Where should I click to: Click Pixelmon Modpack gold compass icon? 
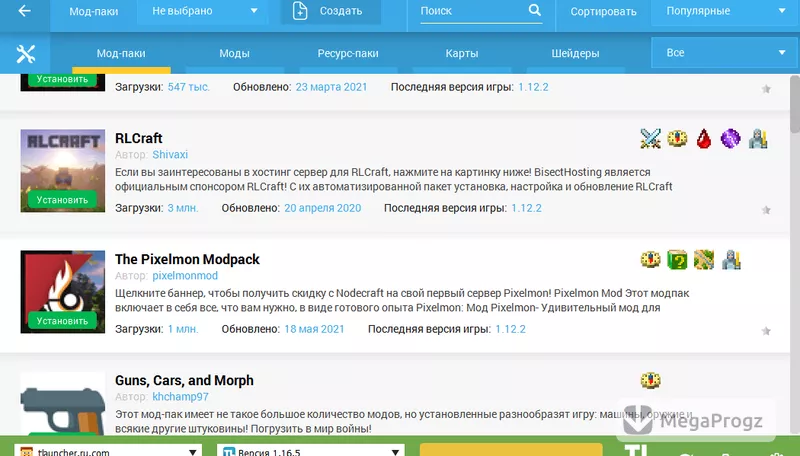pyautogui.click(x=651, y=260)
